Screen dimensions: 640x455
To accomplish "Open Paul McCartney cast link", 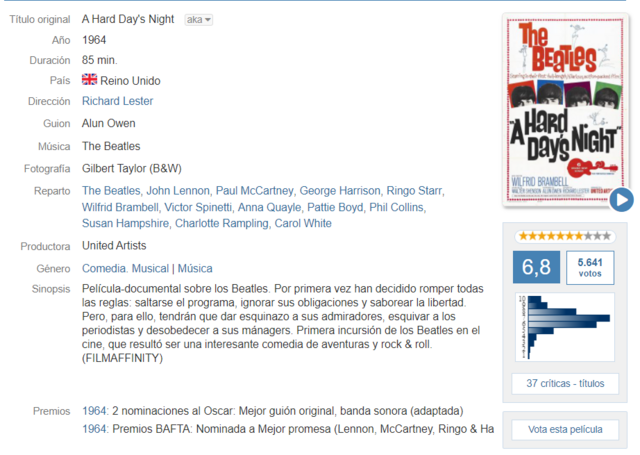I will click(x=254, y=191).
